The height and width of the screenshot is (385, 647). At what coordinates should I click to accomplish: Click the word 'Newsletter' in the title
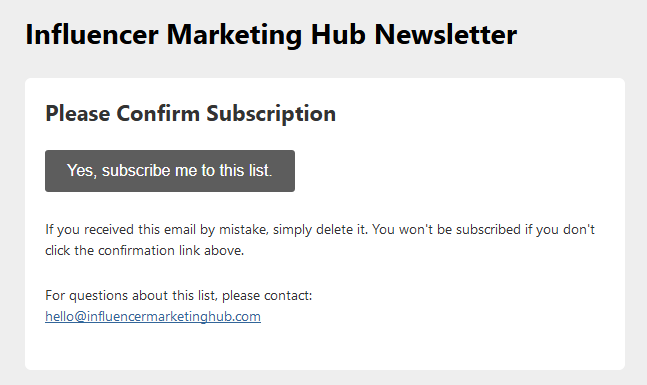pyautogui.click(x=446, y=34)
